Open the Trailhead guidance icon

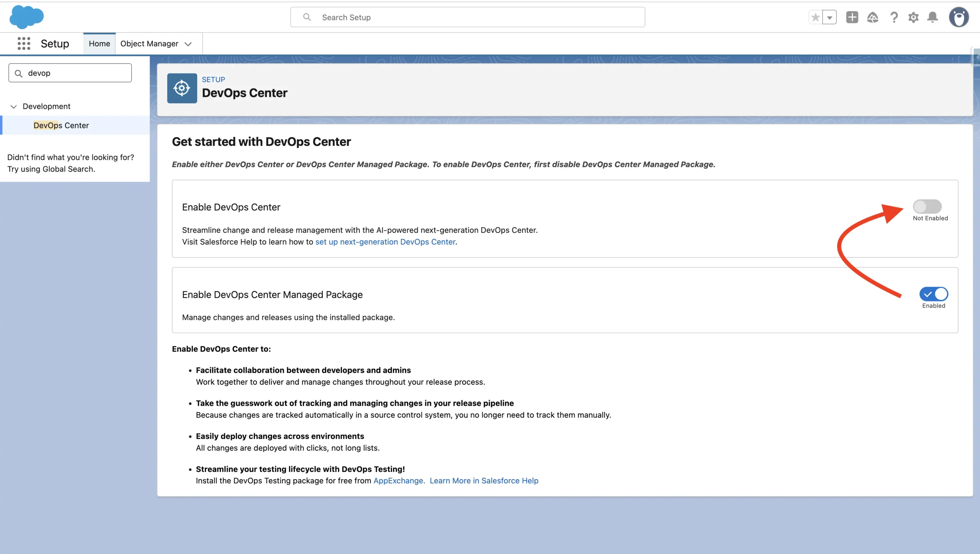click(x=872, y=17)
